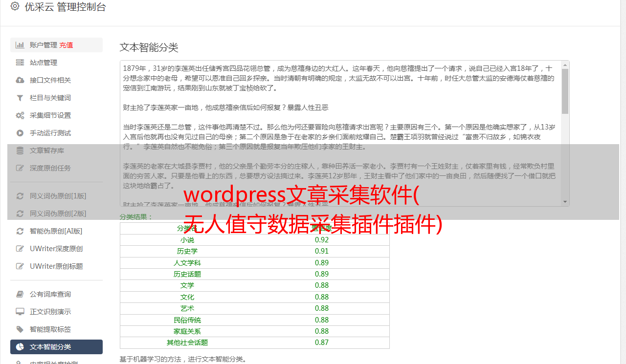Viewport: 626px width, 364px height.
Task: Click the 0.91 confidence value
Action: click(x=322, y=251)
